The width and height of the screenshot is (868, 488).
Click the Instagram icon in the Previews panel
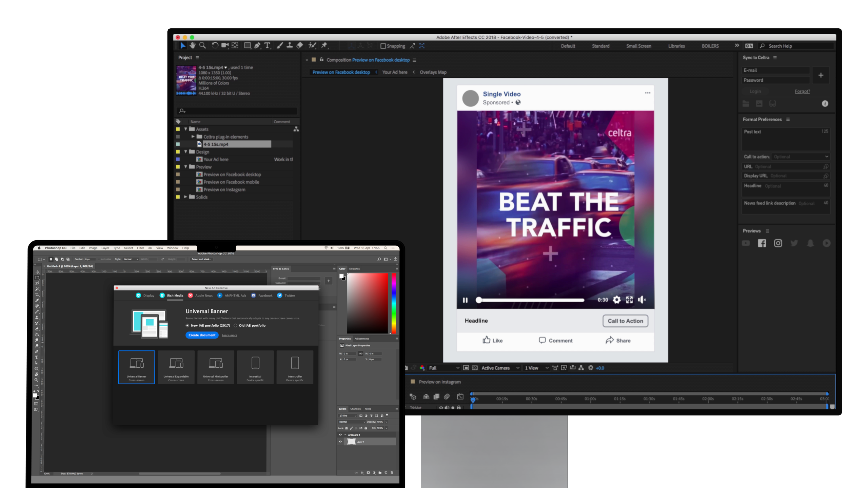[778, 243]
